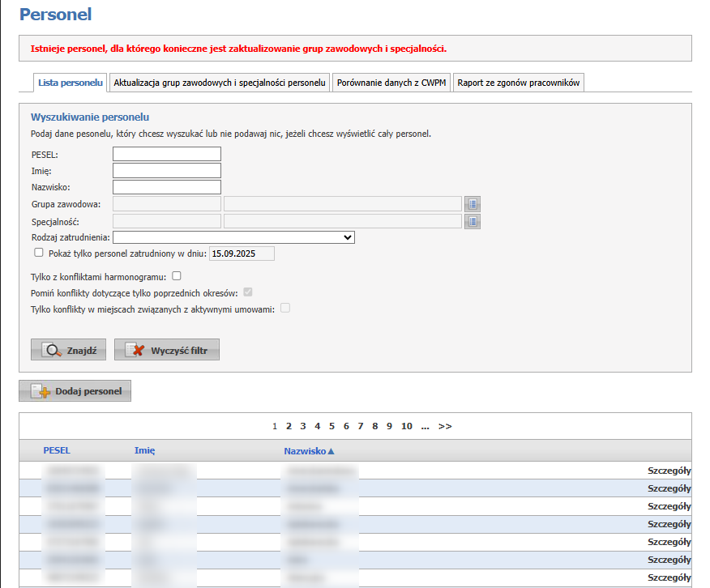Toggle "Tylko z konfliktami harmonogramu" checkbox
Image resolution: width=710 pixels, height=588 pixels.
tap(176, 275)
